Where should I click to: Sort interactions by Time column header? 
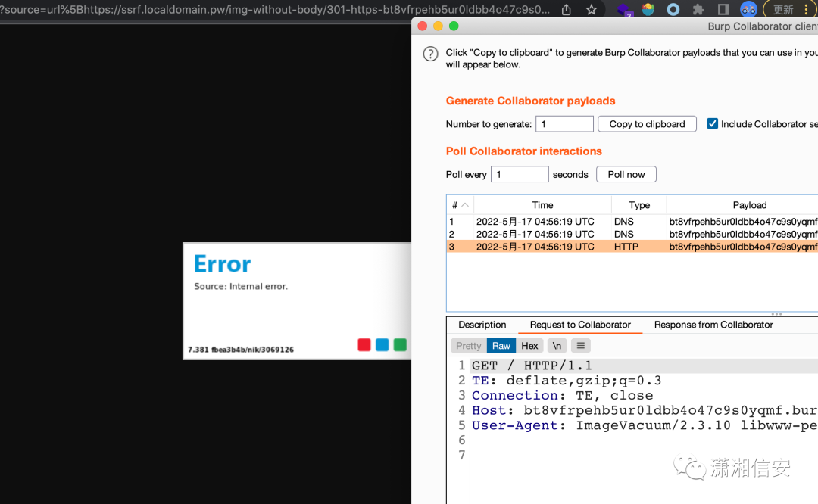coord(542,205)
